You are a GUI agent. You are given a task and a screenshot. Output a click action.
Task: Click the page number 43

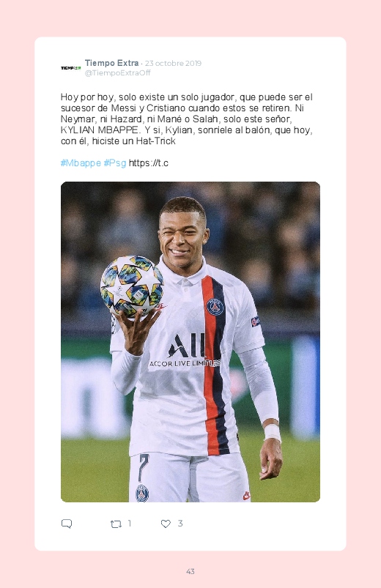click(190, 571)
